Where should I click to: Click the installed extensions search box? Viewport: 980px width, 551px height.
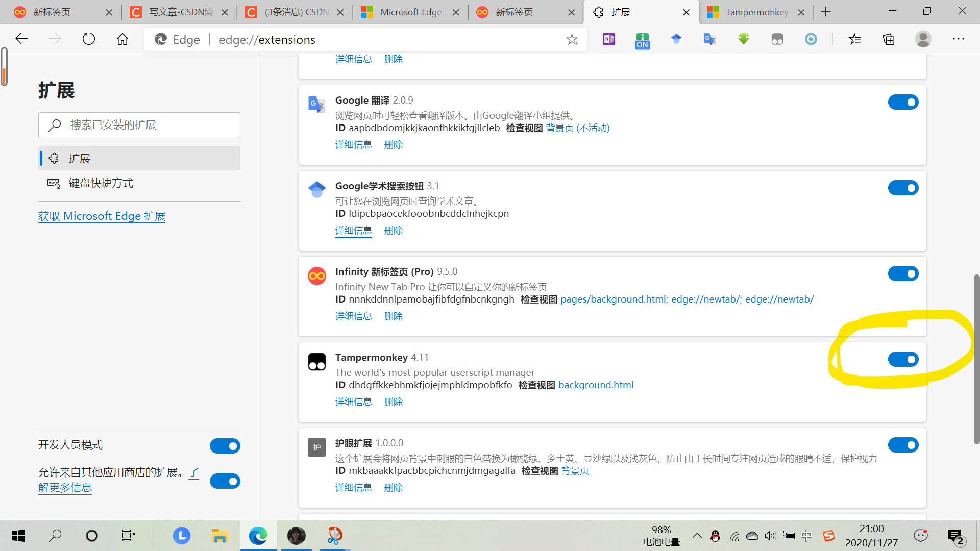click(139, 125)
